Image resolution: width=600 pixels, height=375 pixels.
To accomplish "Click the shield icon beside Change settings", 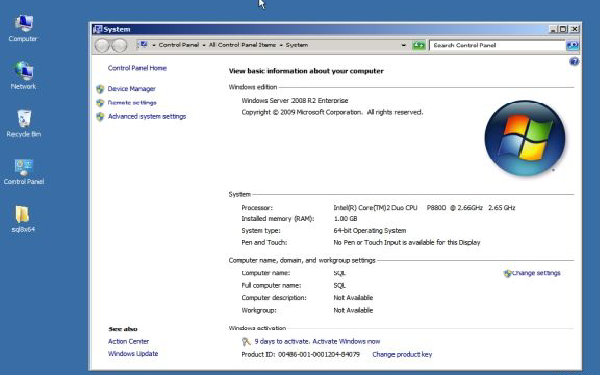I will pos(507,273).
